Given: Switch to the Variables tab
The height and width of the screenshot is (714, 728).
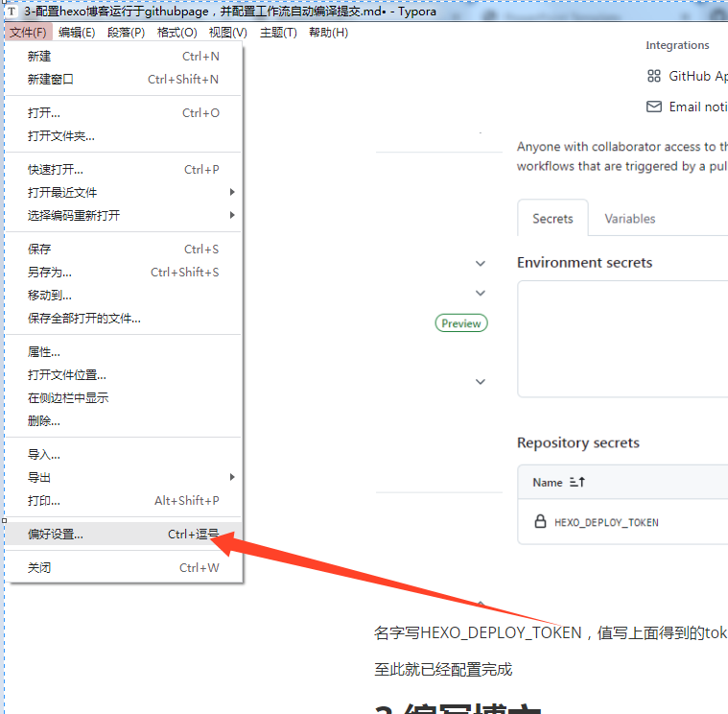Looking at the screenshot, I should pyautogui.click(x=629, y=219).
